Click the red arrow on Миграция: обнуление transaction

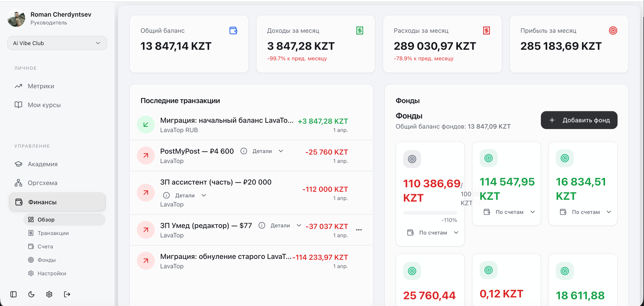[x=146, y=261]
